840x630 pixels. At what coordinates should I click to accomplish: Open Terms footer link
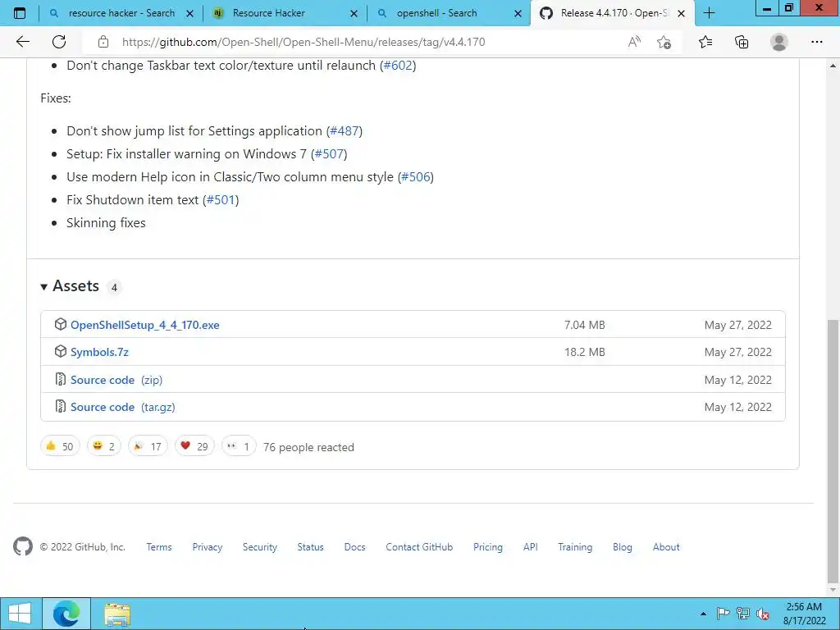[159, 547]
